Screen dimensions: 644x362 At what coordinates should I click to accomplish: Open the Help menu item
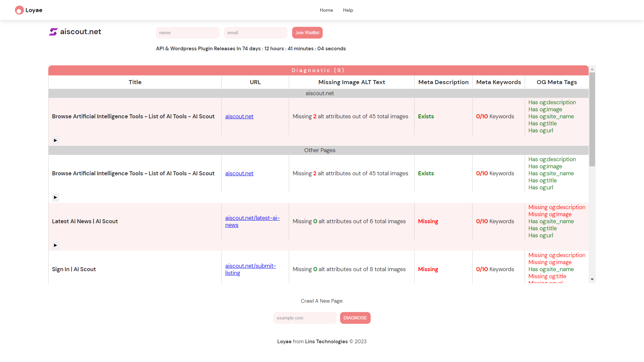(348, 10)
